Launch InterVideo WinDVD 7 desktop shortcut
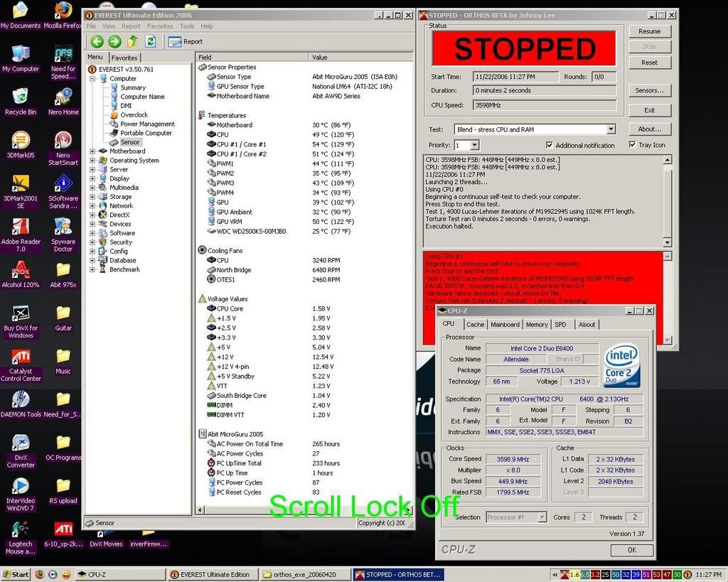This screenshot has width=728, height=582. [21, 495]
